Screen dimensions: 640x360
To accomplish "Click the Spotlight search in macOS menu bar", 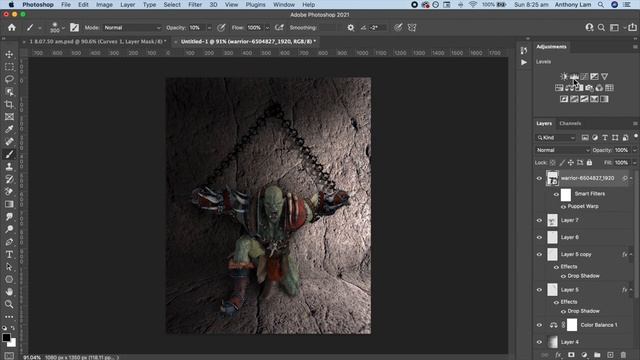I will (x=601, y=4).
